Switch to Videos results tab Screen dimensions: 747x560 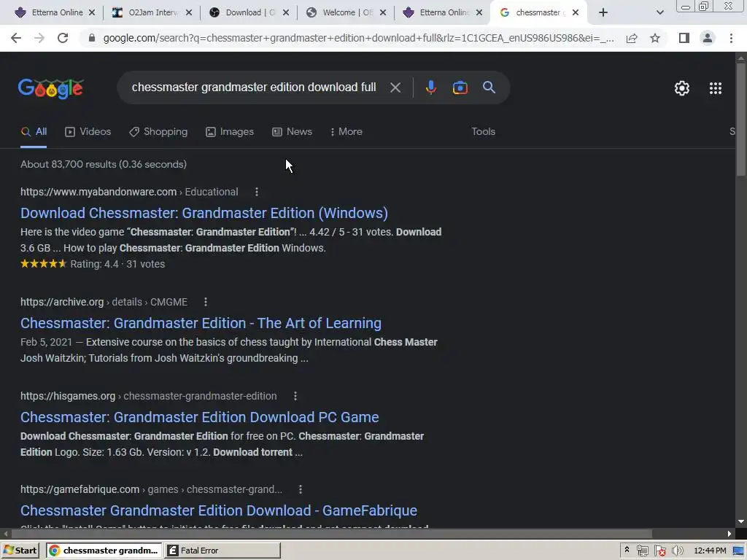[x=88, y=132]
